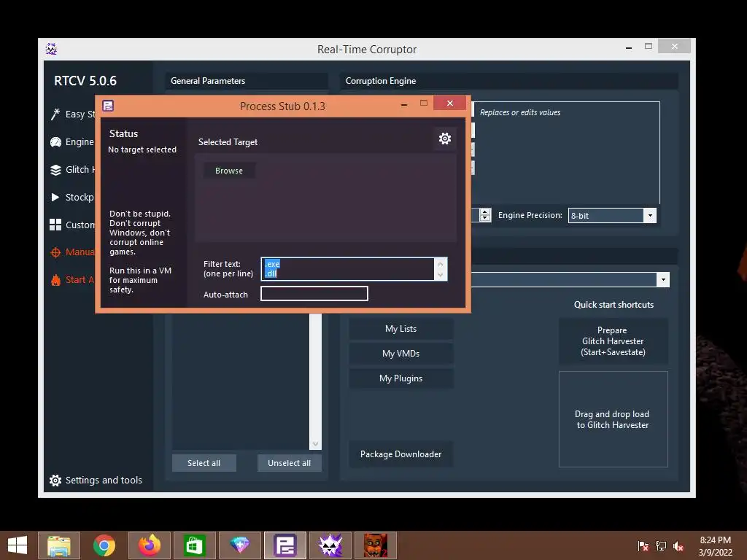Click 'No target selected' status text
The image size is (747, 560).
pyautogui.click(x=142, y=149)
